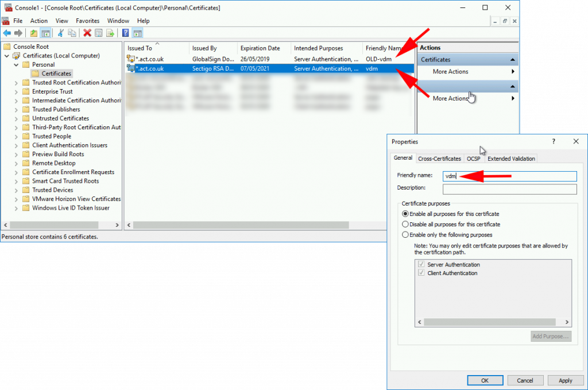The image size is (588, 390).
Task: Expand Trusted Root Certification Authorities folder
Action: [16, 83]
